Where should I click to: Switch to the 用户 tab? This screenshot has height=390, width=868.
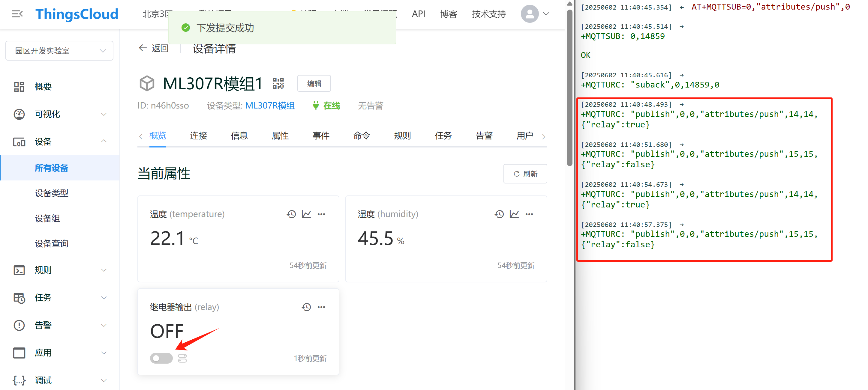tap(525, 136)
